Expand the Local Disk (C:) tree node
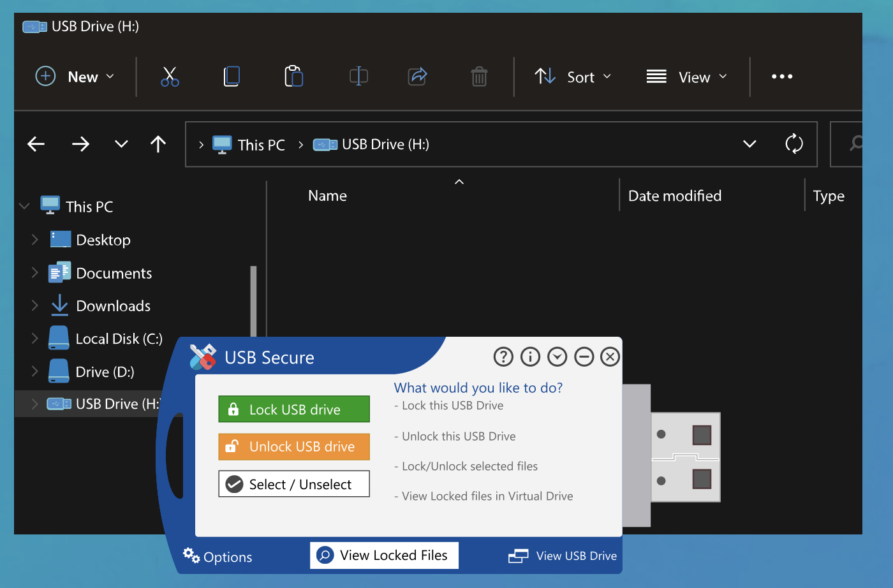This screenshot has height=588, width=893. (35, 339)
